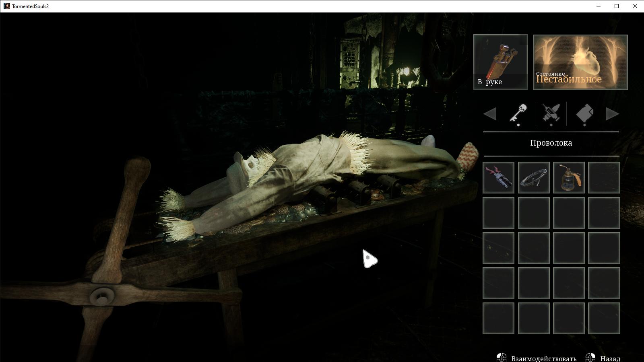The height and width of the screenshot is (362, 644).
Task: Open the syringe healing items category tab
Action: 551,114
